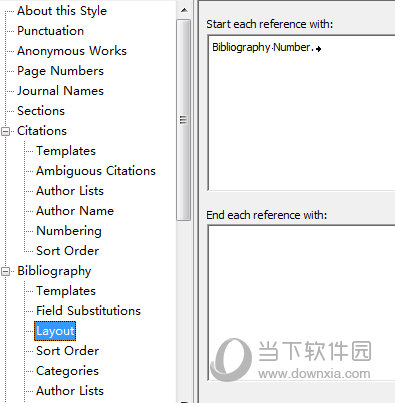The height and width of the screenshot is (403, 395).
Task: Open Author Lists under Citations
Action: tap(70, 191)
